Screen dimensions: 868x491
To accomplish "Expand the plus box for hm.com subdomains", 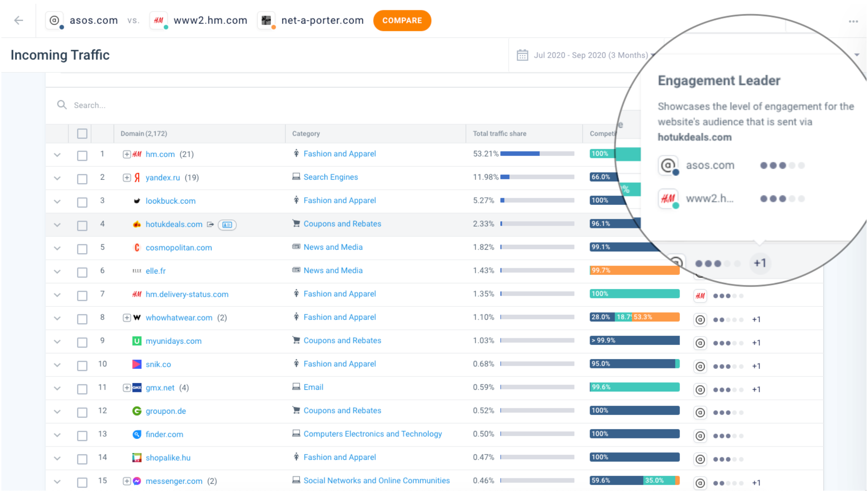I will tap(127, 154).
